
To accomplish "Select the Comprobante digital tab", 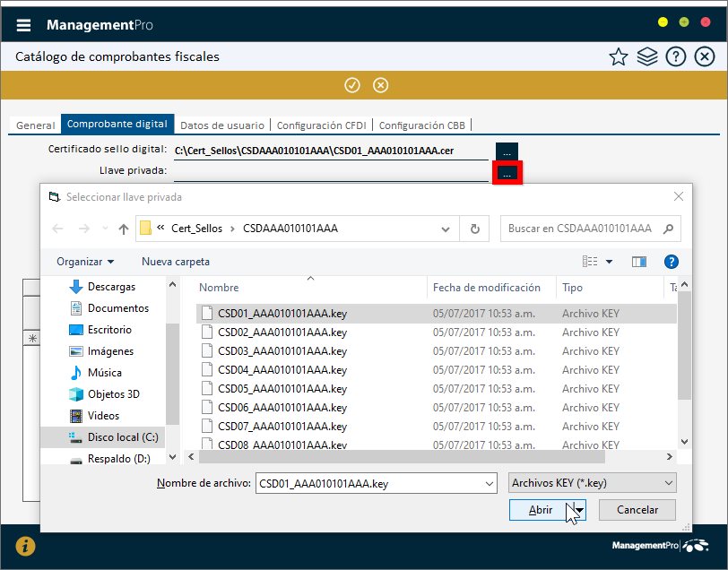I will pyautogui.click(x=117, y=124).
